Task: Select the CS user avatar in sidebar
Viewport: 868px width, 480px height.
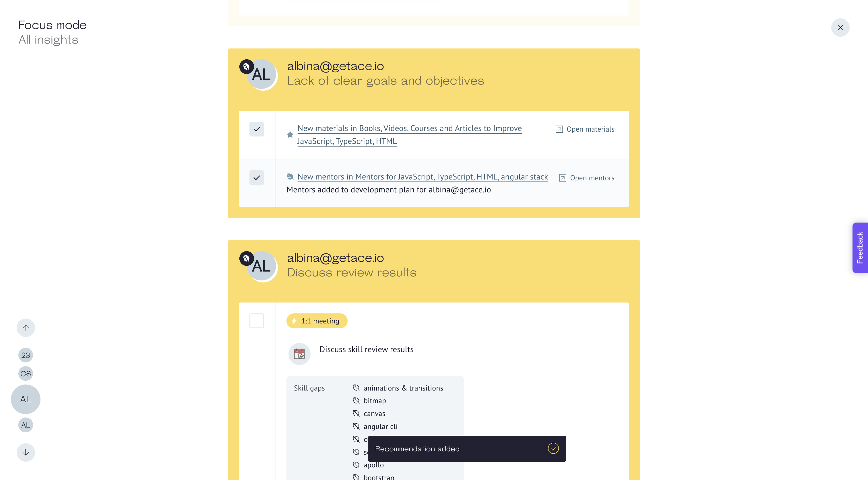Action: pos(25,373)
